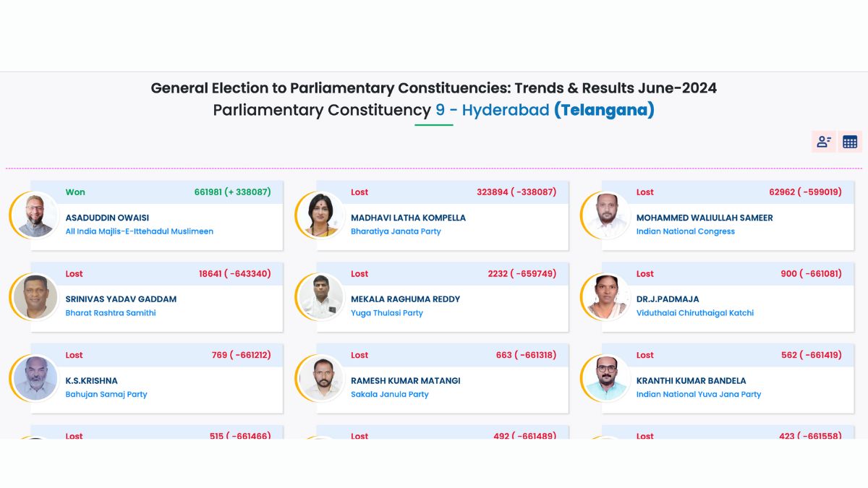The height and width of the screenshot is (488, 868).
Task: Click K.S. Krishna's photo
Action: pos(35,379)
